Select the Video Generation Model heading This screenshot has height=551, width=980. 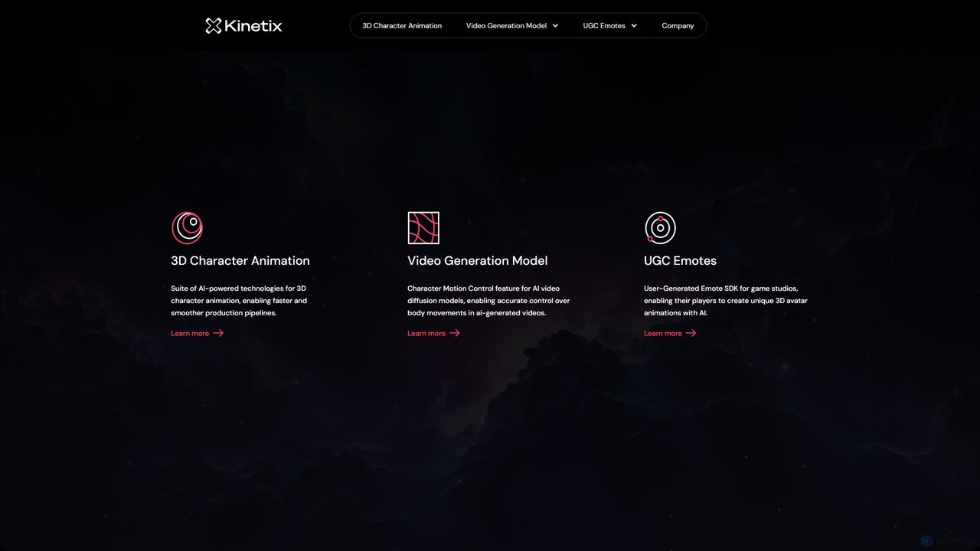pos(478,261)
